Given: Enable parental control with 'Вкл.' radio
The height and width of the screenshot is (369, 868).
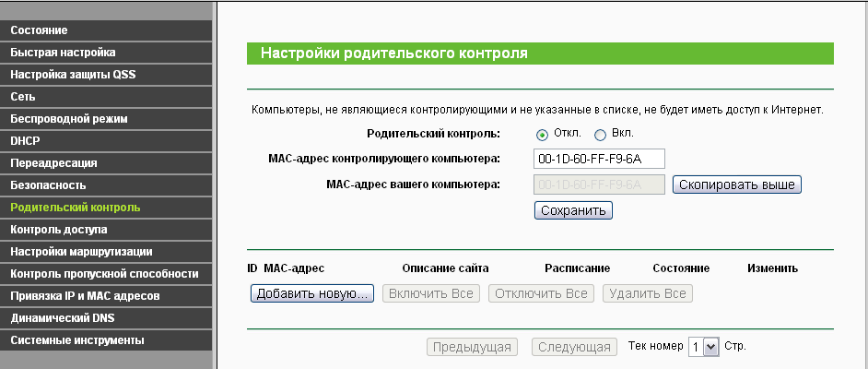Looking at the screenshot, I should 600,135.
